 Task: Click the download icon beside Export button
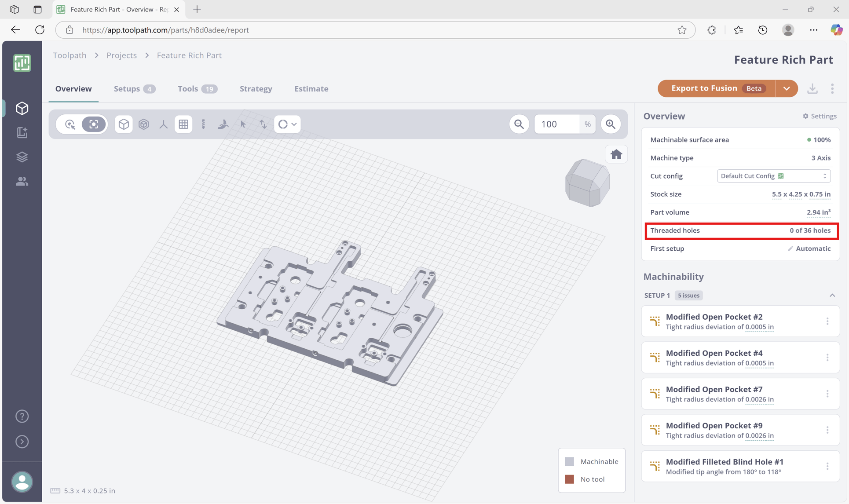(x=812, y=88)
